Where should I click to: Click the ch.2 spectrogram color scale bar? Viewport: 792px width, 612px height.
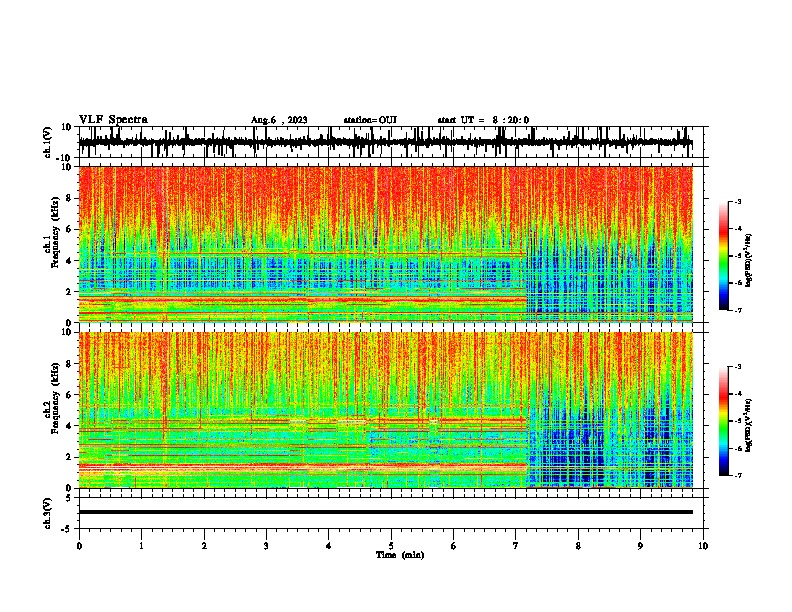click(724, 421)
